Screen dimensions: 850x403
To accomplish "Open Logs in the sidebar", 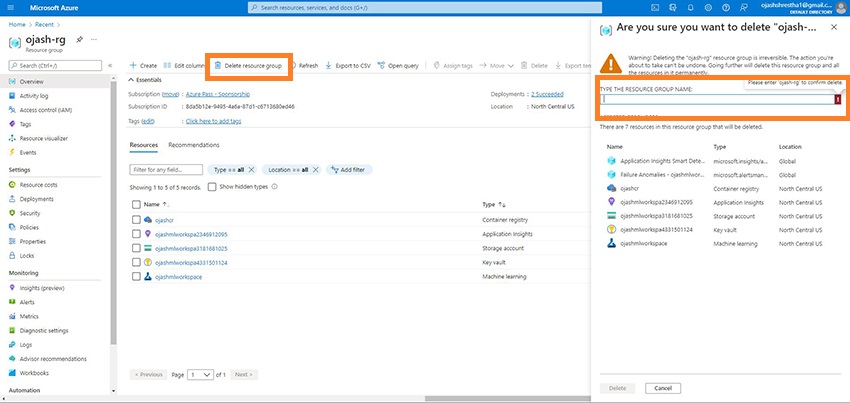I will (x=25, y=344).
